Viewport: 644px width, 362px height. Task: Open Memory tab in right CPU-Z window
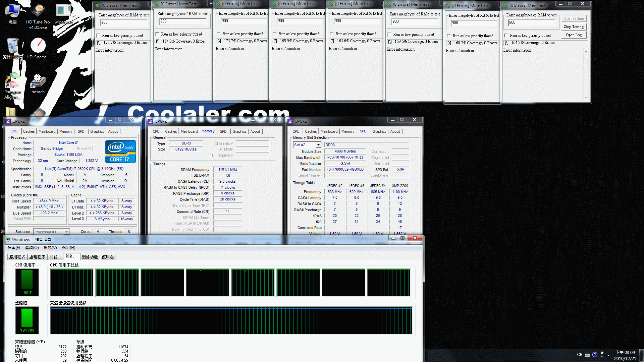[348, 131]
